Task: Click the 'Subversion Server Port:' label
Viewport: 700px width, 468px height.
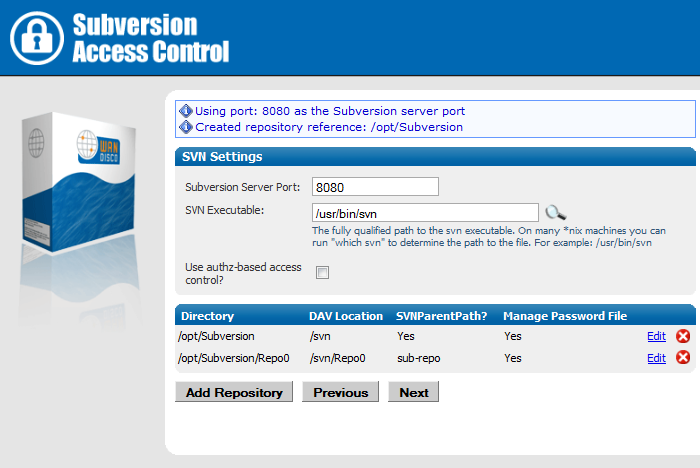Action: (242, 187)
